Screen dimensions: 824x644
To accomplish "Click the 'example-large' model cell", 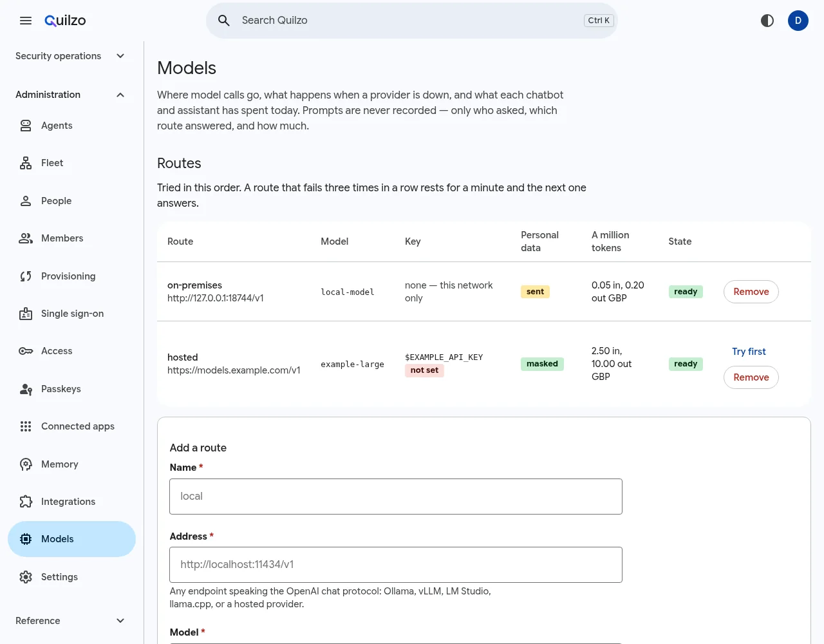I will click(x=353, y=365).
